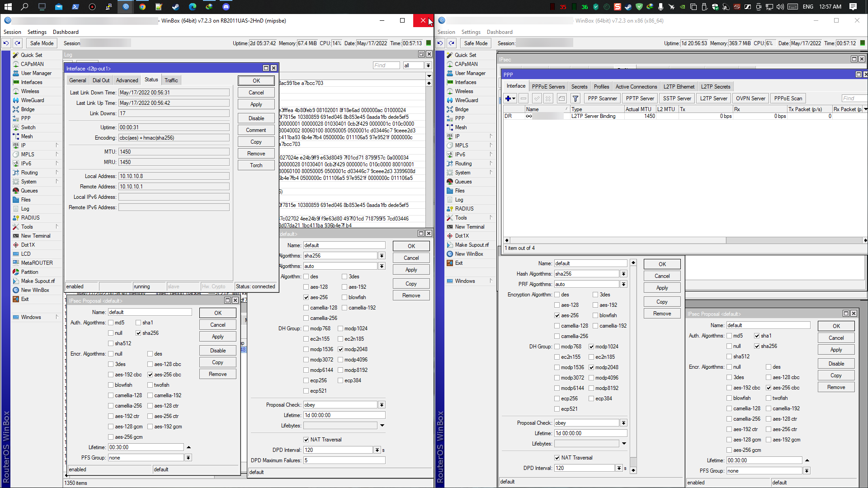Image resolution: width=868 pixels, height=488 pixels.
Task: Click the checkmark enable icon in PPP toolbar
Action: 537,98
